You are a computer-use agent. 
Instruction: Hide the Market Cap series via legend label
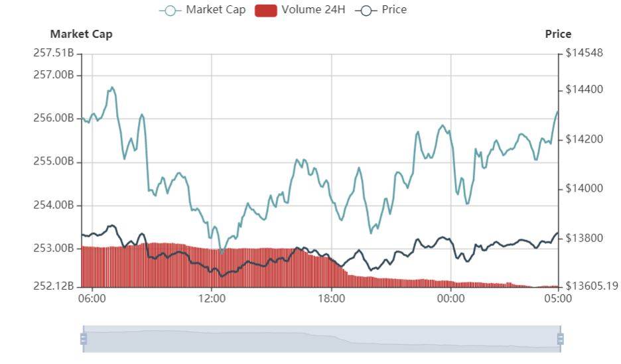pyautogui.click(x=216, y=9)
